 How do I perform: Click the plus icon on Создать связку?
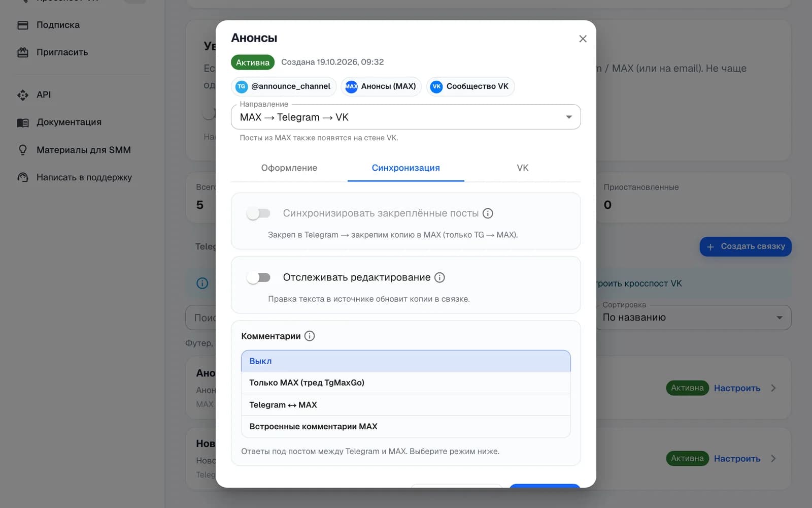click(x=710, y=246)
